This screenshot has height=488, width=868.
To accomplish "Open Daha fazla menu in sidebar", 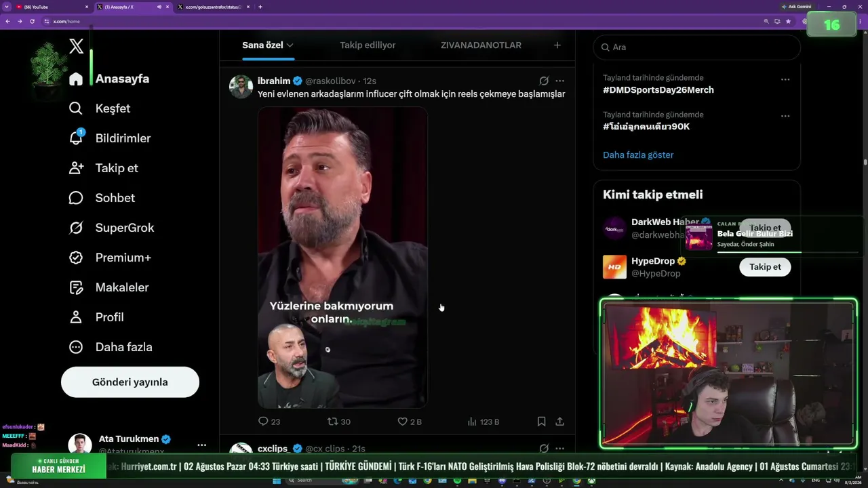I will tap(111, 347).
